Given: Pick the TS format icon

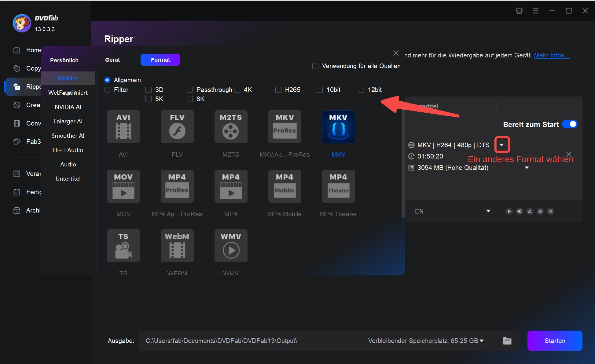Looking at the screenshot, I should pyautogui.click(x=123, y=246).
